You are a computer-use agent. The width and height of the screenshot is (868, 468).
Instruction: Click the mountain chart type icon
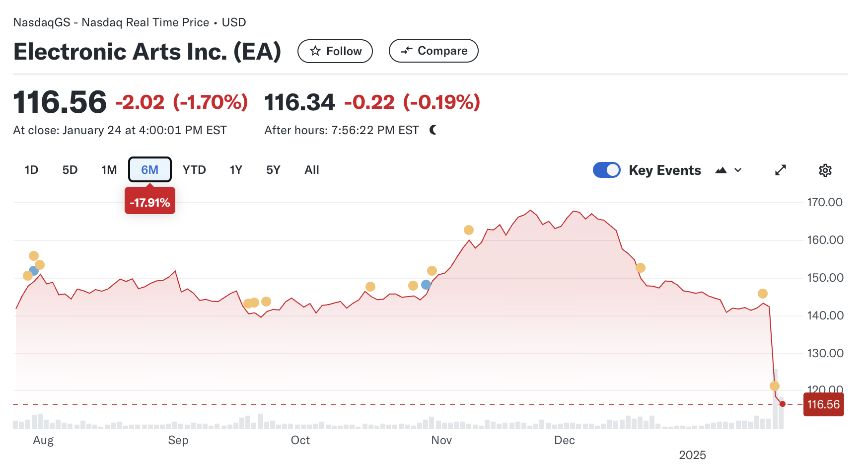(x=721, y=170)
